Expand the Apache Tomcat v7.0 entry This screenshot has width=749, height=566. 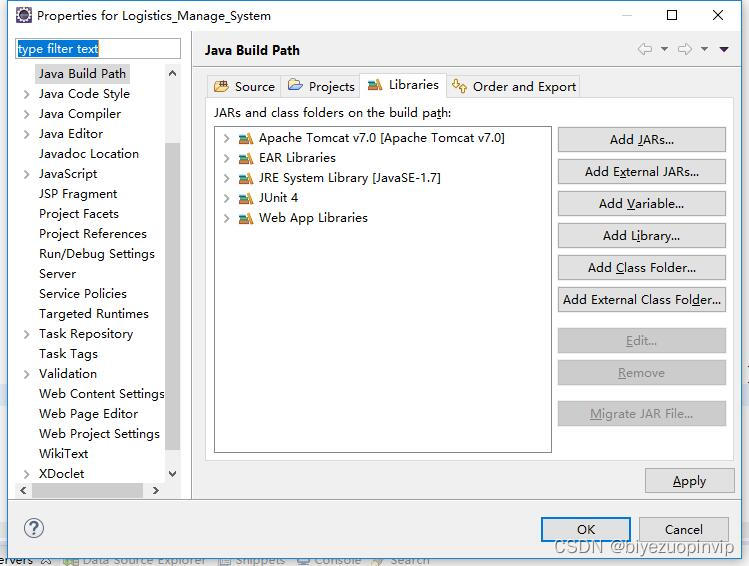pyautogui.click(x=227, y=138)
